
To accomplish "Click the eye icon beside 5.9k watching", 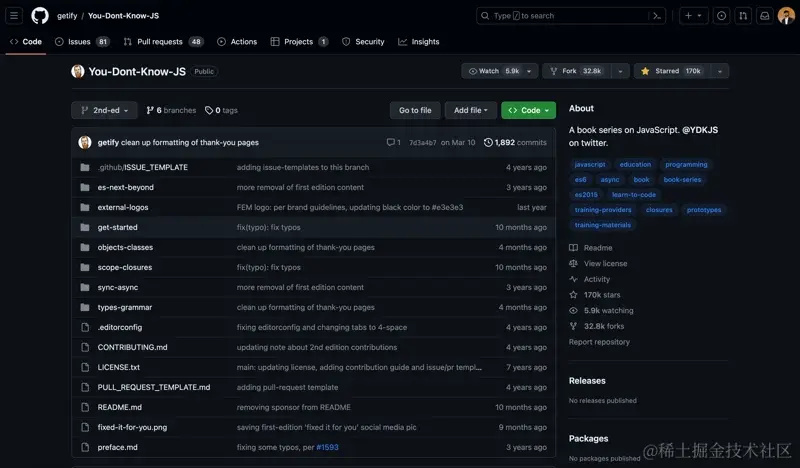I will coord(573,310).
